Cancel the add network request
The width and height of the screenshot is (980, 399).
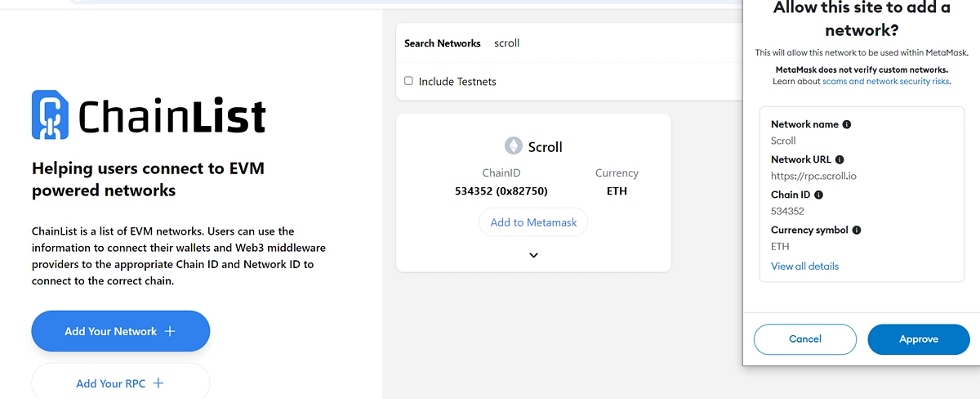click(x=804, y=339)
